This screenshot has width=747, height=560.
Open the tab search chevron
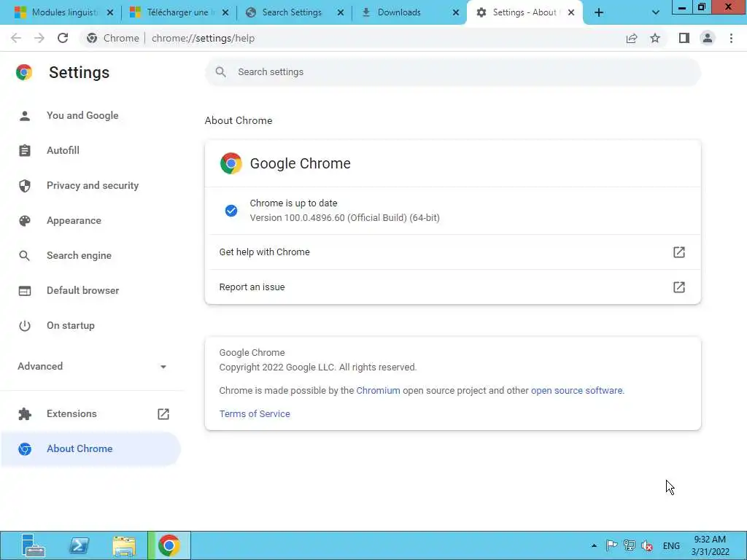pyautogui.click(x=656, y=12)
